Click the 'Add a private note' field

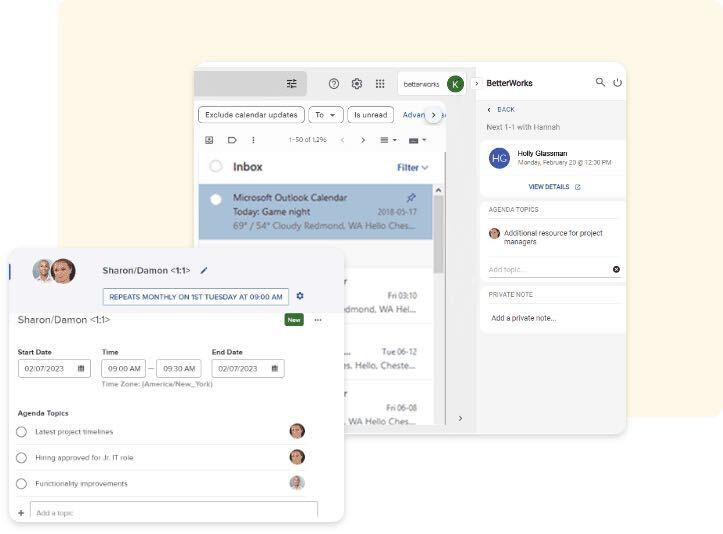click(x=524, y=318)
